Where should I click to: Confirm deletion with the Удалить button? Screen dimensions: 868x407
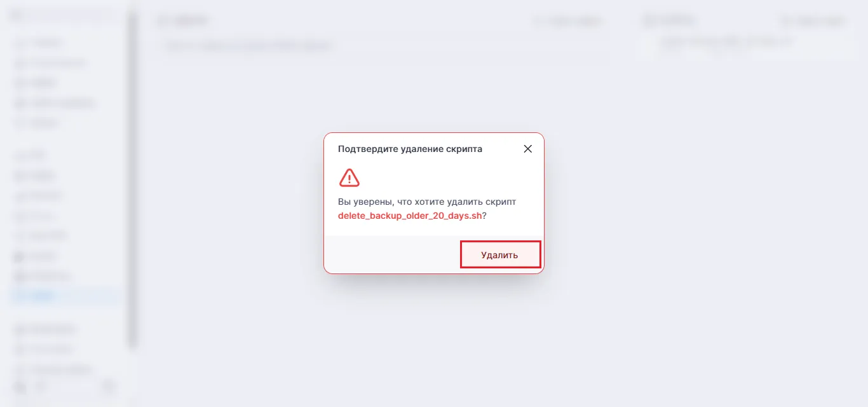(501, 254)
